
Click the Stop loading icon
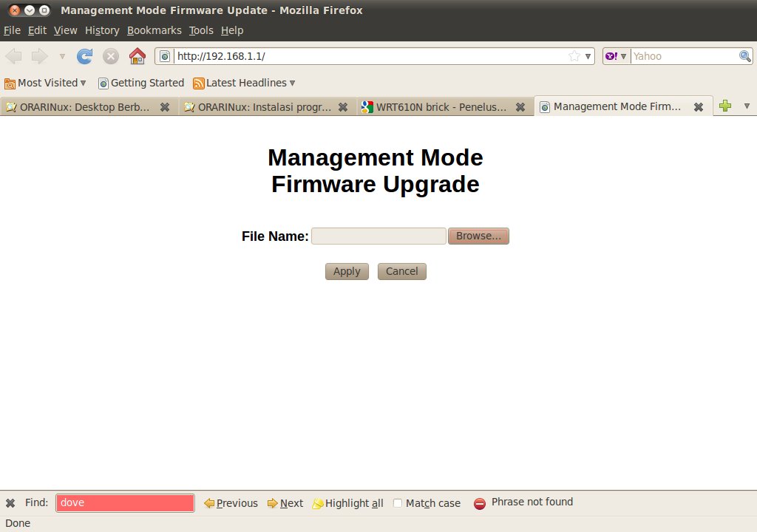(x=111, y=56)
